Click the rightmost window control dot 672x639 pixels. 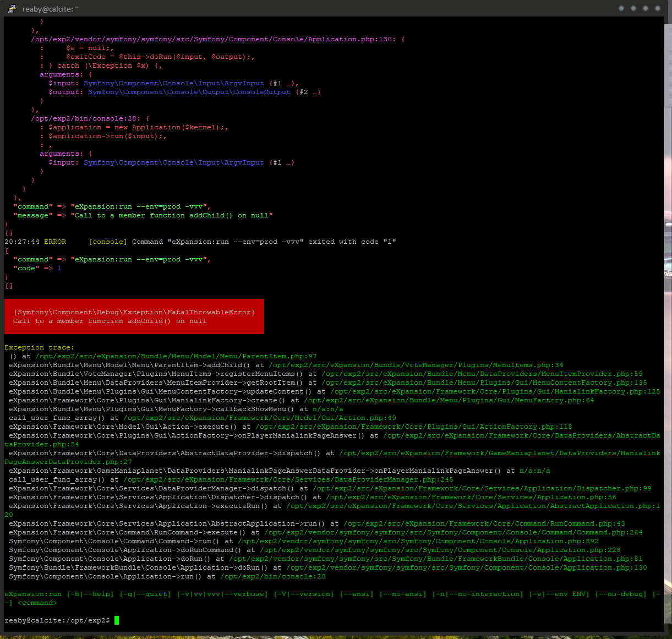click(x=657, y=8)
